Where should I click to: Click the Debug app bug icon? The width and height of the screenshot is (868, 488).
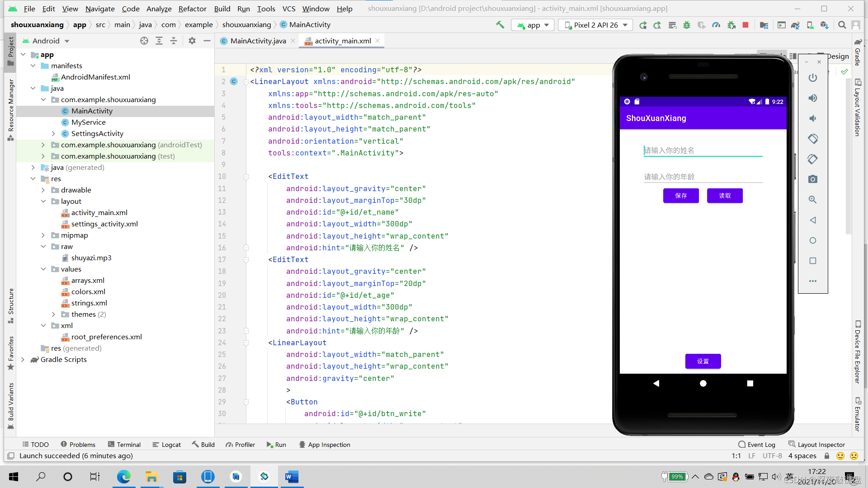pyautogui.click(x=687, y=25)
